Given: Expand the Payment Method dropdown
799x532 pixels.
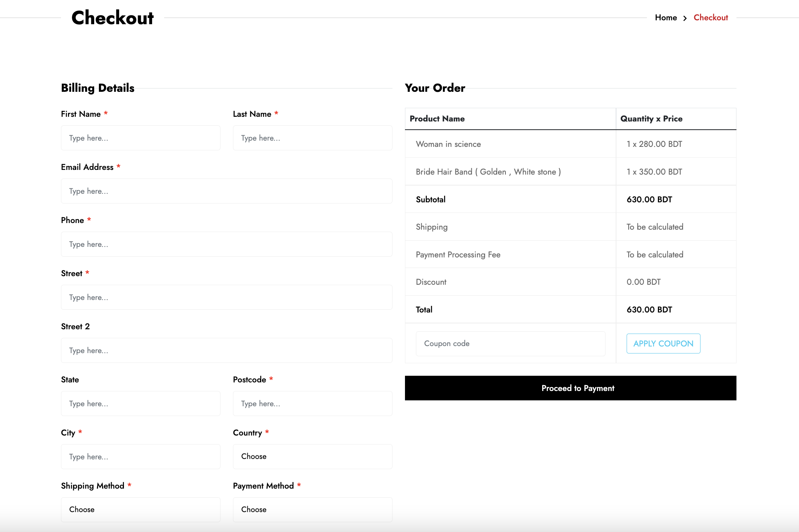Looking at the screenshot, I should 313,510.
